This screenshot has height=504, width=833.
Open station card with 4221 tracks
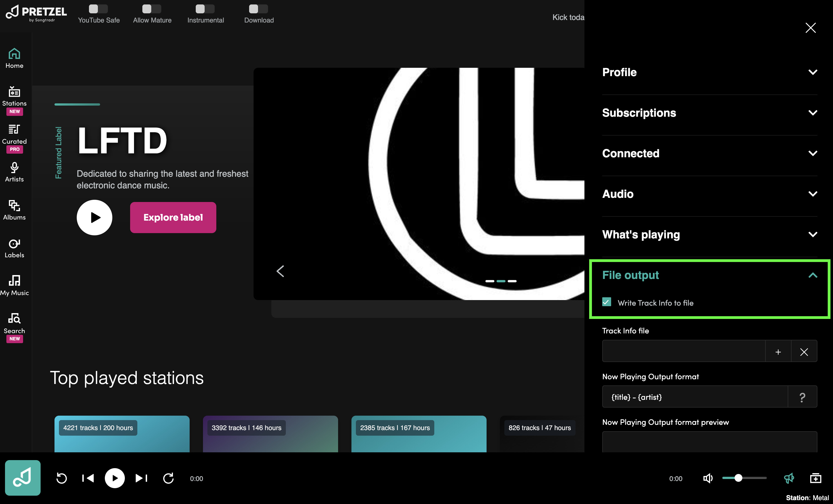tap(122, 434)
